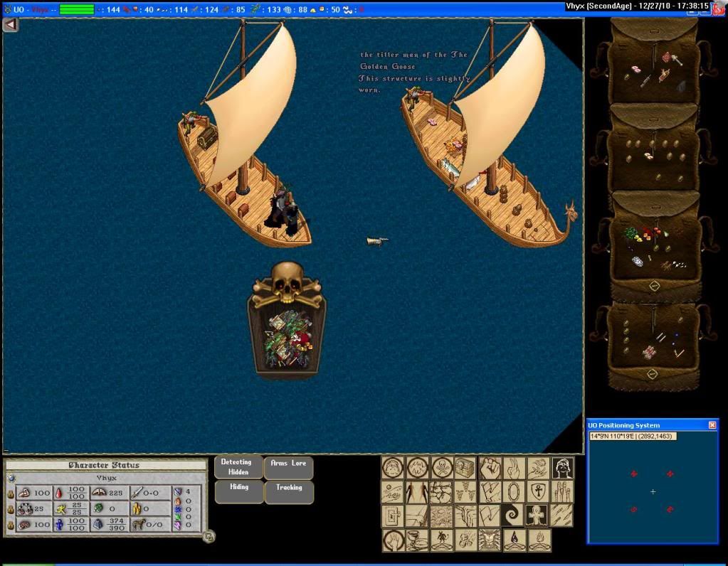
Task: Select the cracked ground Earthquake spell icon
Action: tap(441, 492)
